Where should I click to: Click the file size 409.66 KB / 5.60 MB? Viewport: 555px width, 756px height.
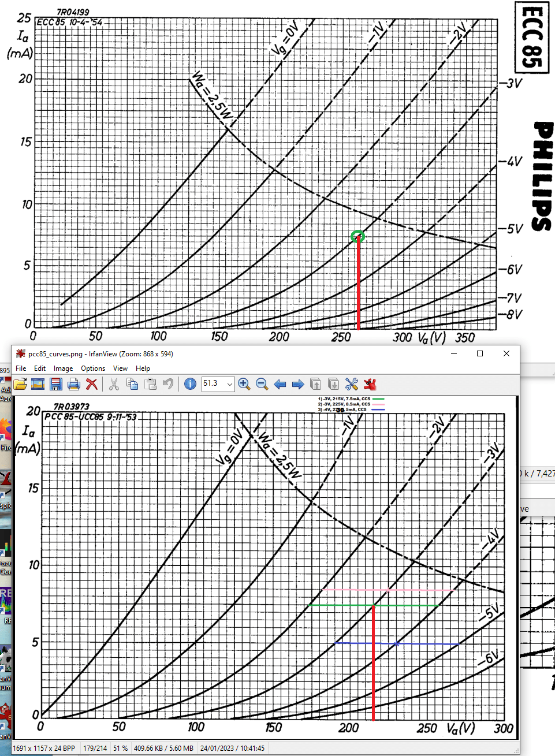click(164, 748)
